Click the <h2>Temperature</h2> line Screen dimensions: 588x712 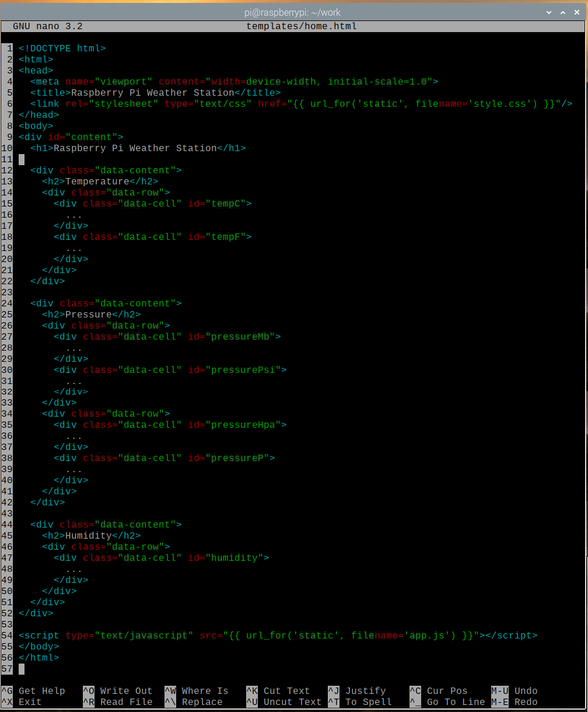100,182
